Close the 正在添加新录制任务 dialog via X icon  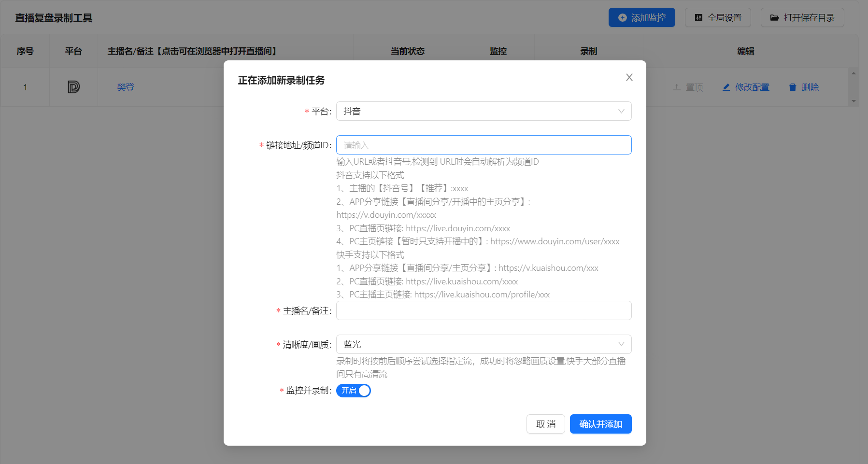point(629,77)
